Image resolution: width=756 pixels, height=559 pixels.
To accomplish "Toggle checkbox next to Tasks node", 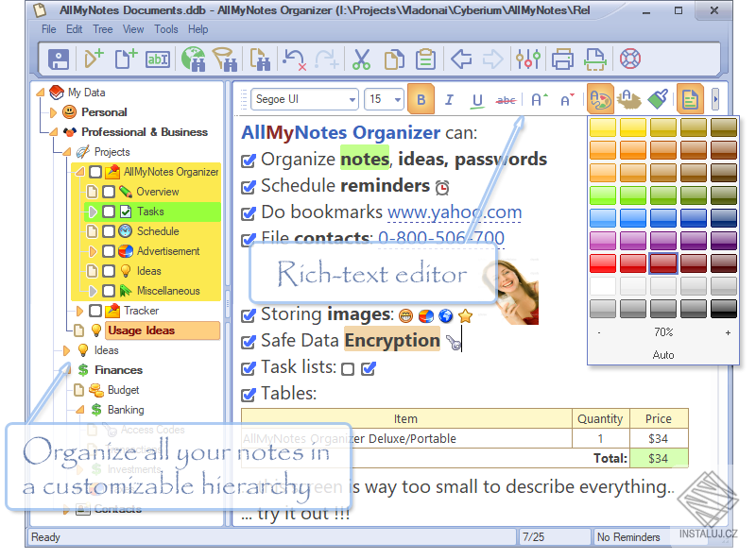I will tap(109, 212).
